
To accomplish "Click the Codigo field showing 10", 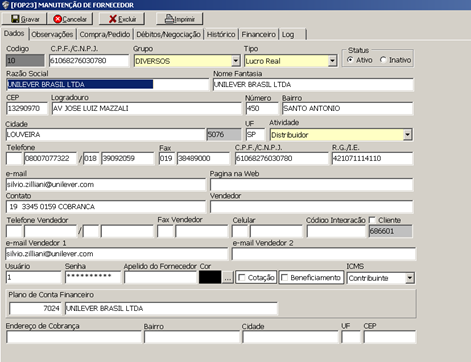I will click(25, 61).
